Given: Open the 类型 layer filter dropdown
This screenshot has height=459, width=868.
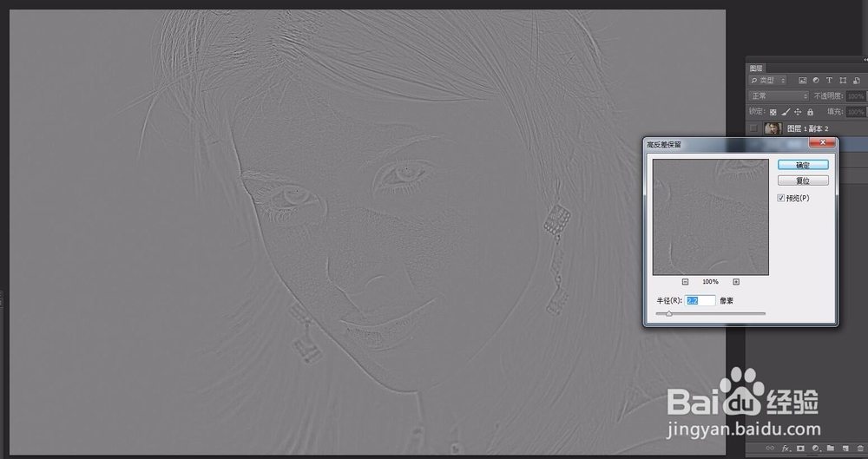Looking at the screenshot, I should (x=768, y=81).
